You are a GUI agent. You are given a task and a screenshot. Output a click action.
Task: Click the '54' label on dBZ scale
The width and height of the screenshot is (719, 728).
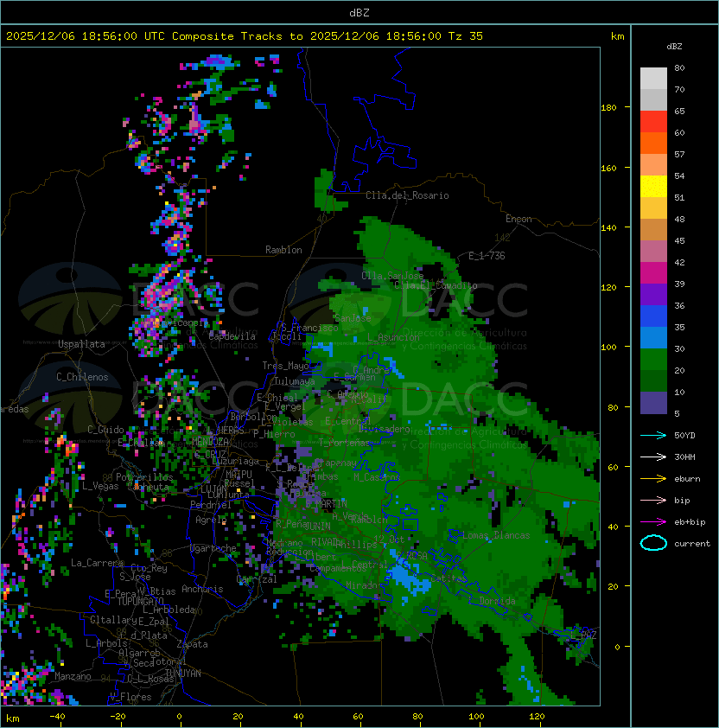[679, 176]
